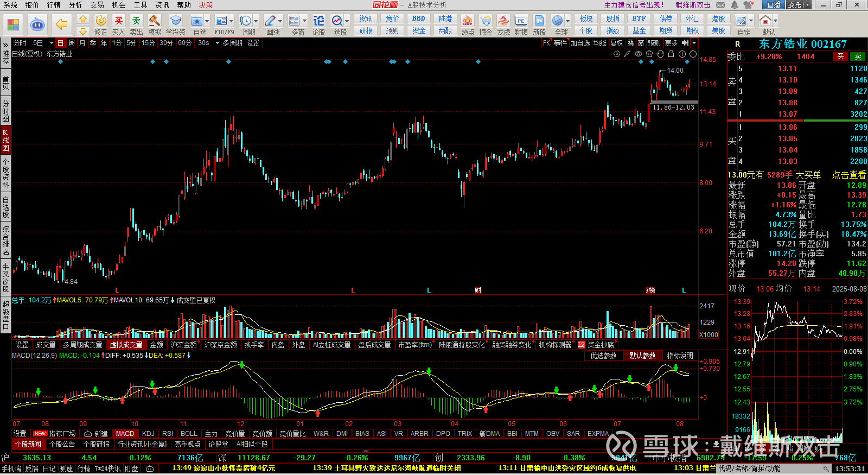Select the 周 weekly period

click(72, 43)
